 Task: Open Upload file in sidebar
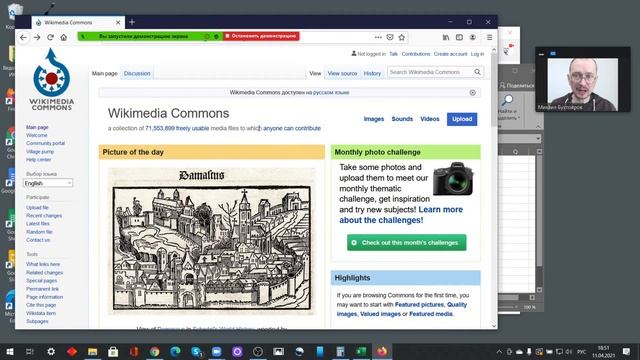(x=37, y=207)
